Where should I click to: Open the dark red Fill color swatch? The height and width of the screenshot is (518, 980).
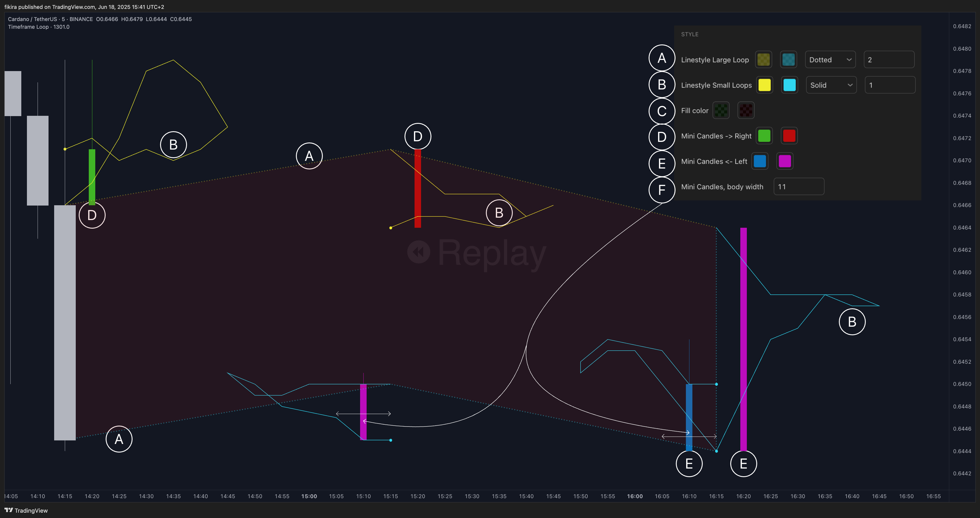tap(746, 110)
